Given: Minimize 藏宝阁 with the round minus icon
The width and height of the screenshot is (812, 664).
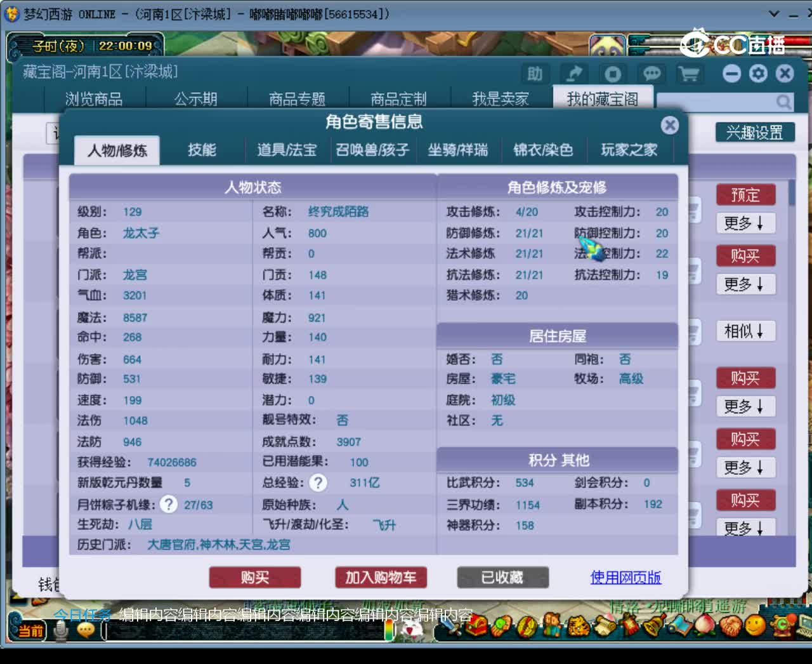Looking at the screenshot, I should point(731,74).
